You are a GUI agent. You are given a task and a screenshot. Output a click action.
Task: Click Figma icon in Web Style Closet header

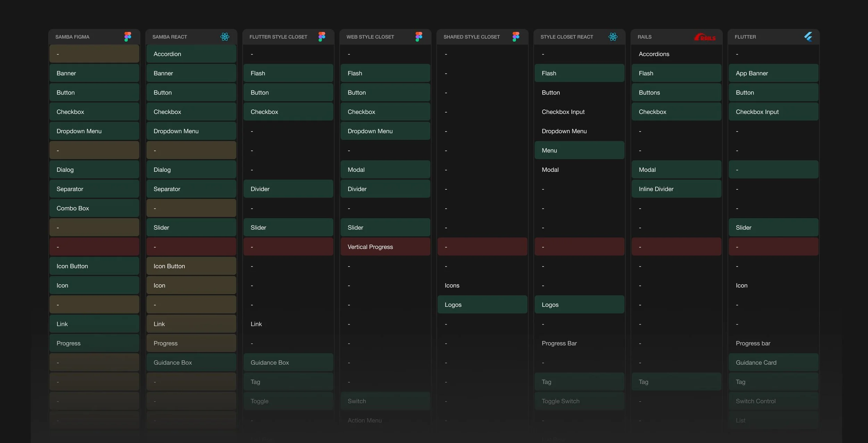tap(419, 37)
